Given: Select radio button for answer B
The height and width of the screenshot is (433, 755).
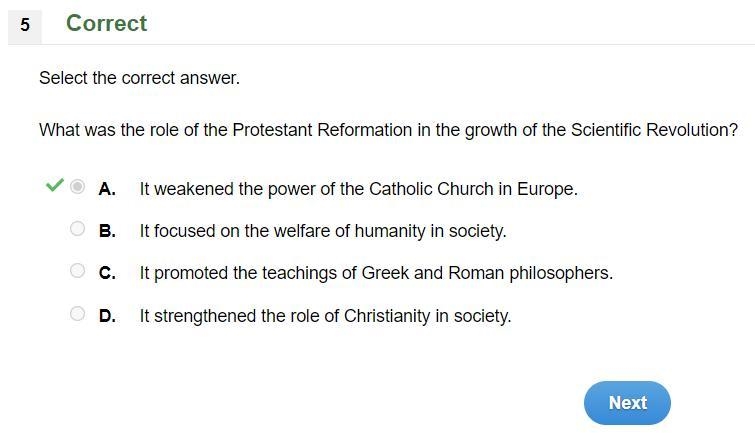Looking at the screenshot, I should click(77, 228).
